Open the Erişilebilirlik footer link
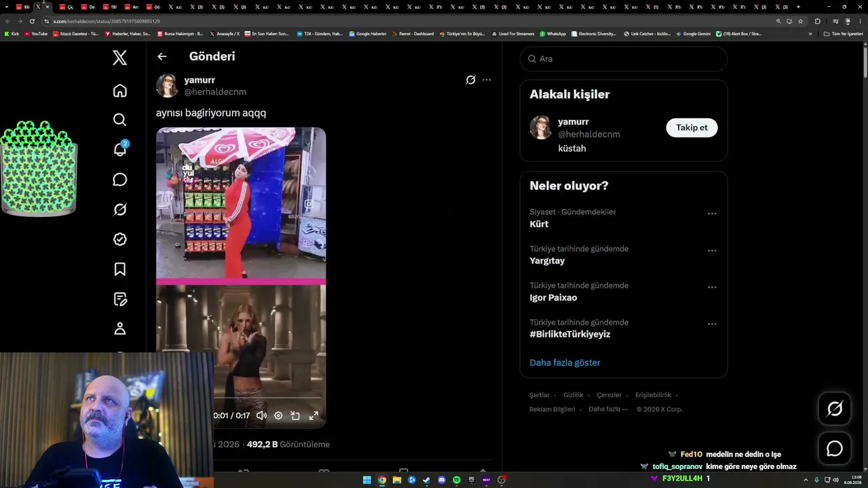Image resolution: width=868 pixels, height=488 pixels. point(653,395)
